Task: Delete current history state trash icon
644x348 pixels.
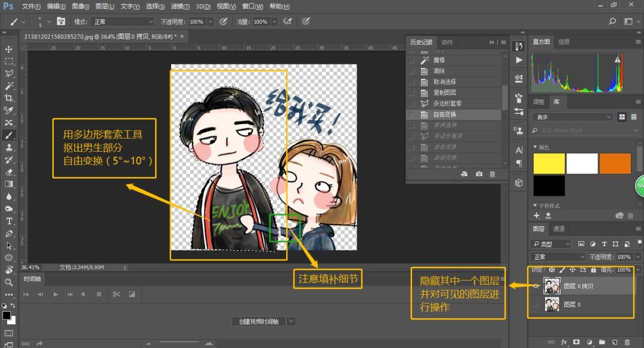Action: (x=493, y=174)
